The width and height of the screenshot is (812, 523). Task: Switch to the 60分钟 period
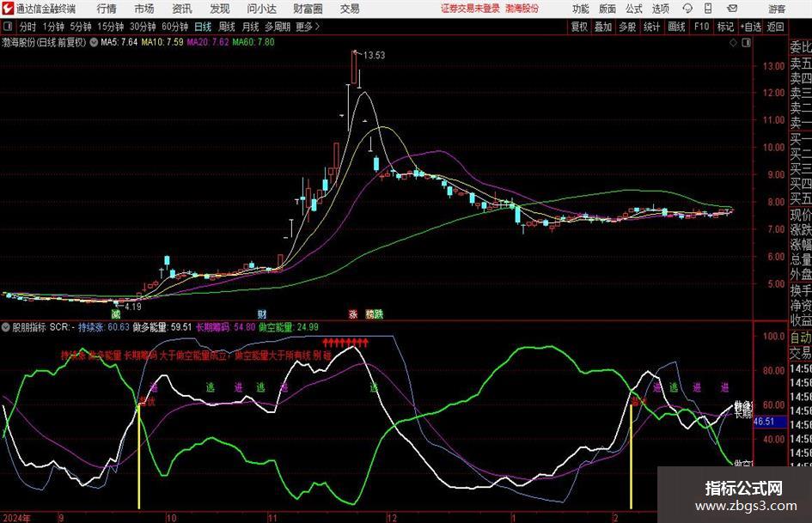pyautogui.click(x=174, y=27)
